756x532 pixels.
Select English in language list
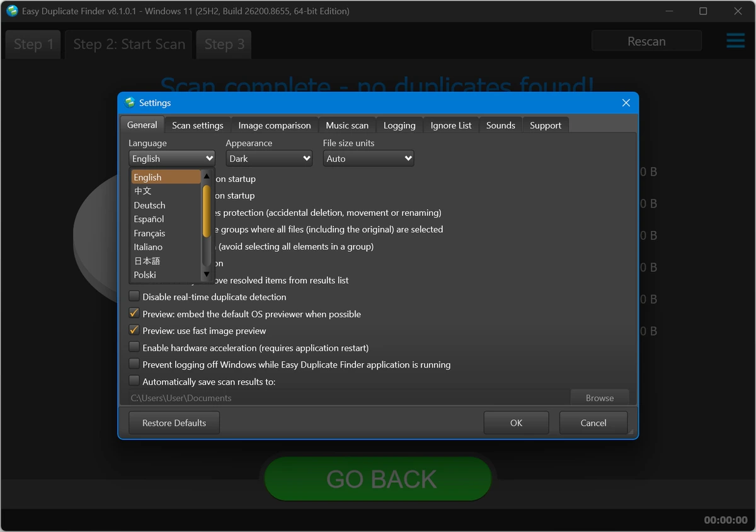[x=166, y=178]
